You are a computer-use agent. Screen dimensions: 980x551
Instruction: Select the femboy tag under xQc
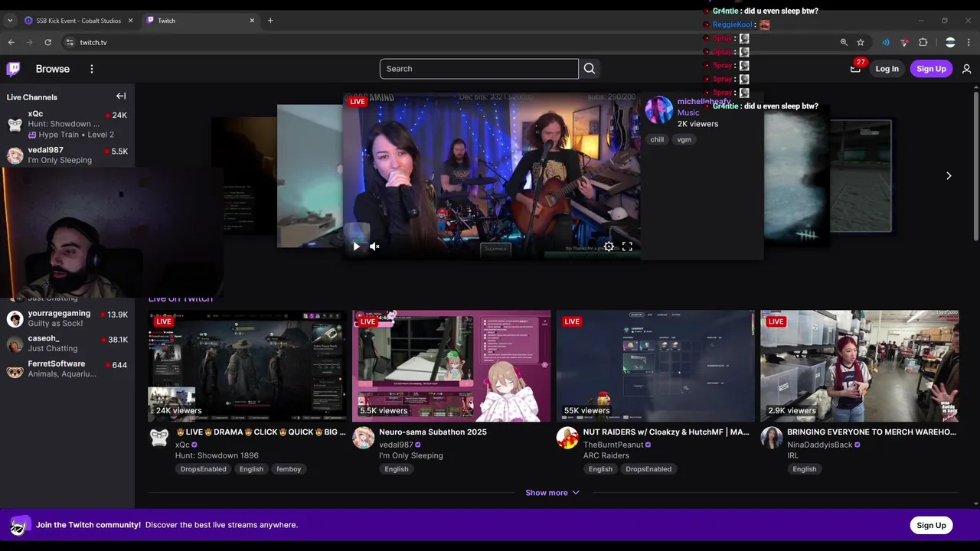[289, 469]
